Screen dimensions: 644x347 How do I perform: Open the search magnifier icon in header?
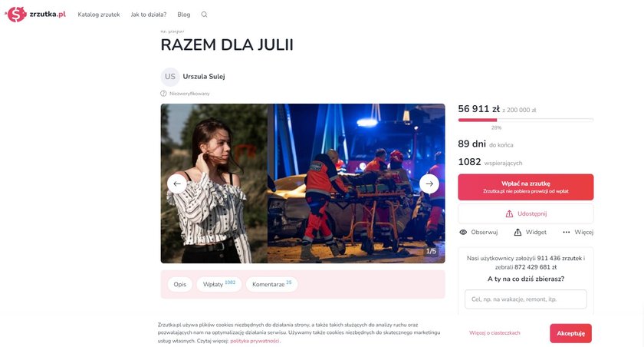click(204, 15)
